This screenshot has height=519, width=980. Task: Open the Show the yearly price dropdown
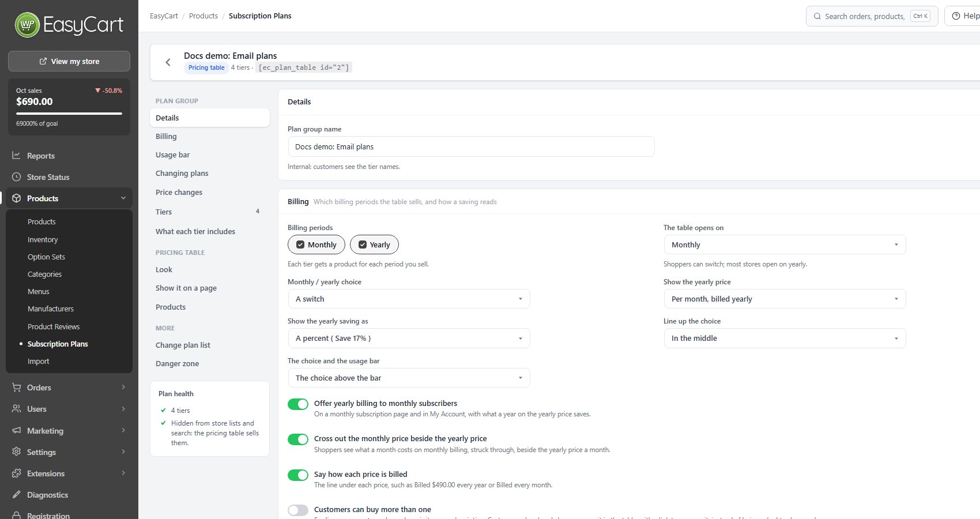tap(785, 299)
